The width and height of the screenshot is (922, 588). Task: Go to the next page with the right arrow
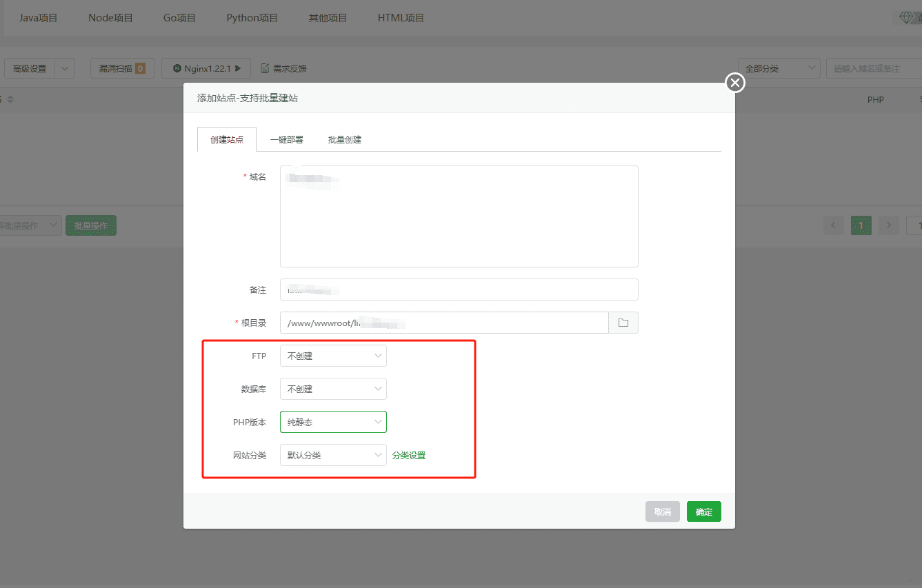click(x=888, y=225)
